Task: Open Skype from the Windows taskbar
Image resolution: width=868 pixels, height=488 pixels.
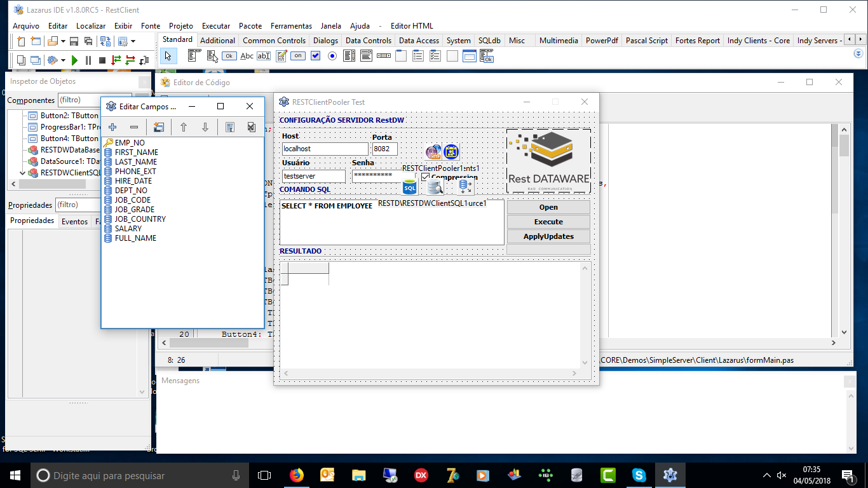Action: point(639,475)
